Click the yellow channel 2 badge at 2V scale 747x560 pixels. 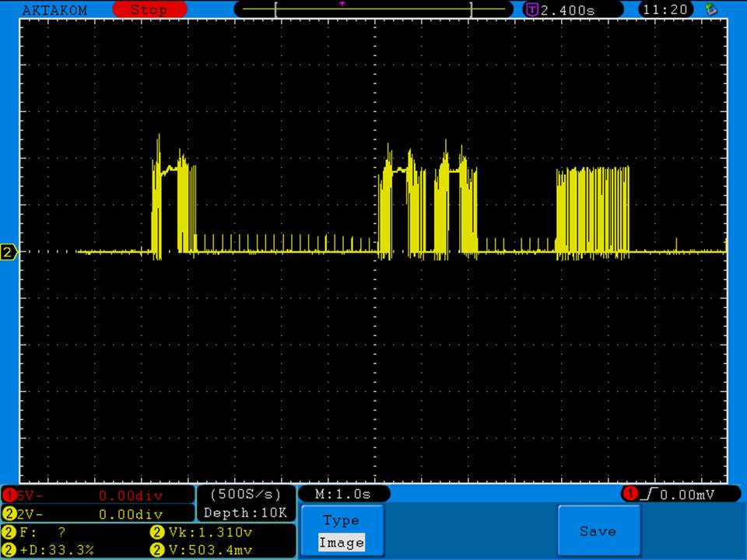tap(9, 514)
